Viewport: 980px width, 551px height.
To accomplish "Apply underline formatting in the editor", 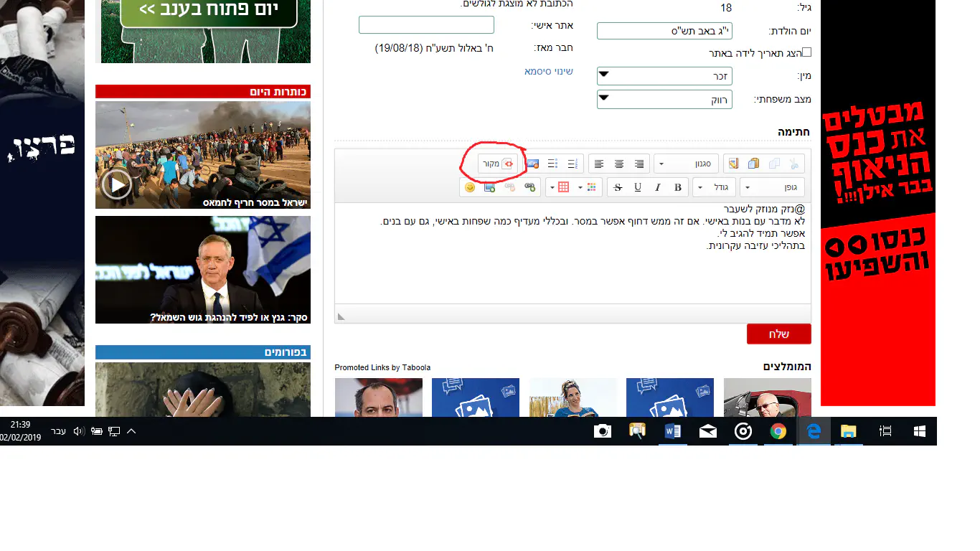I will [638, 187].
